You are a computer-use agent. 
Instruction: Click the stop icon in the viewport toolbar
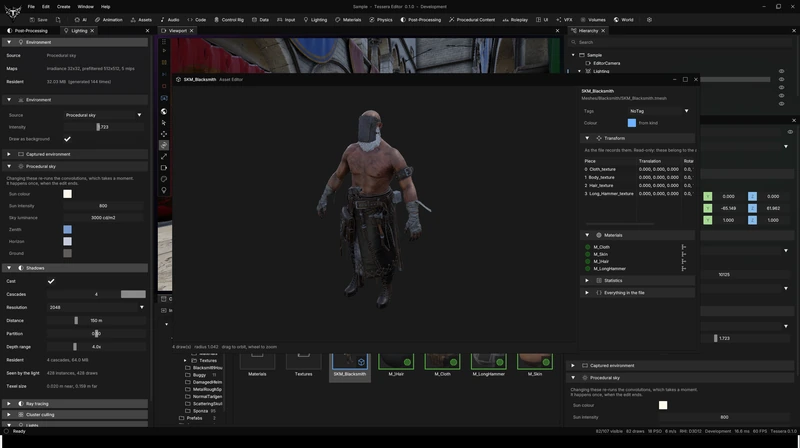click(x=164, y=86)
